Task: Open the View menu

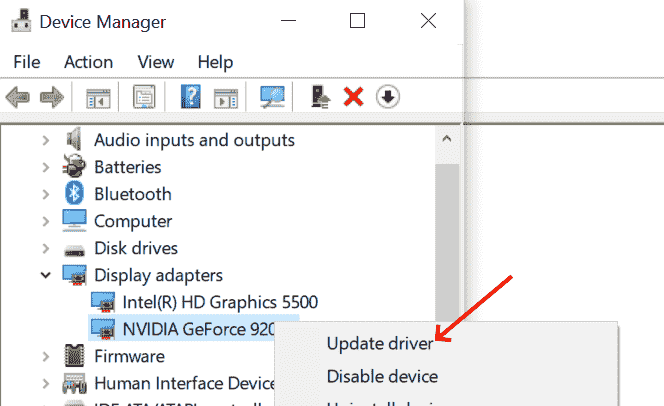Action: pyautogui.click(x=156, y=62)
